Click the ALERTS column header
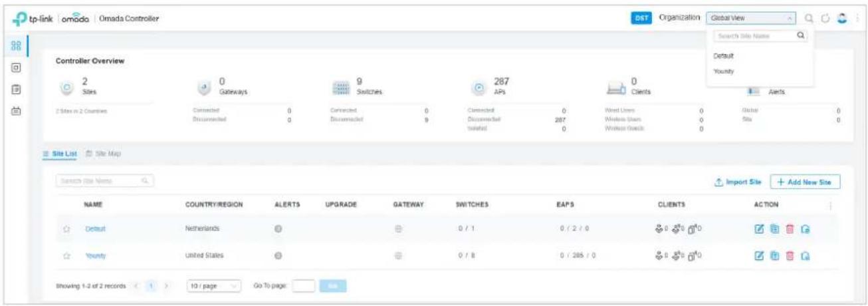The image size is (868, 306). click(287, 205)
